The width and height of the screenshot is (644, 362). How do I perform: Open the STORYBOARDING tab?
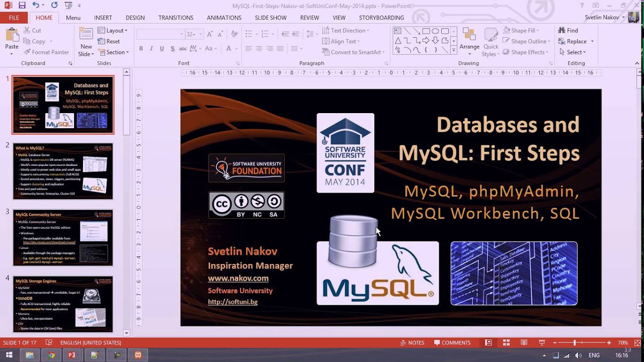click(381, 18)
